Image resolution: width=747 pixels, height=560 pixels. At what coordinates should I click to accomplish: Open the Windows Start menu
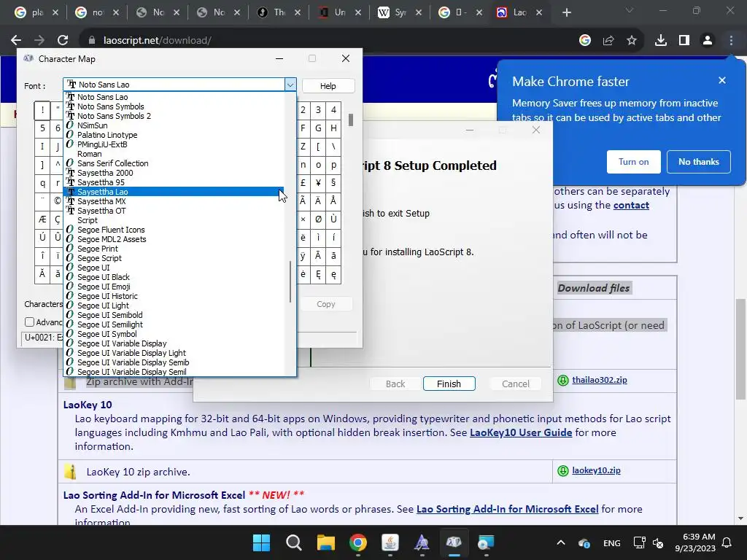(261, 542)
